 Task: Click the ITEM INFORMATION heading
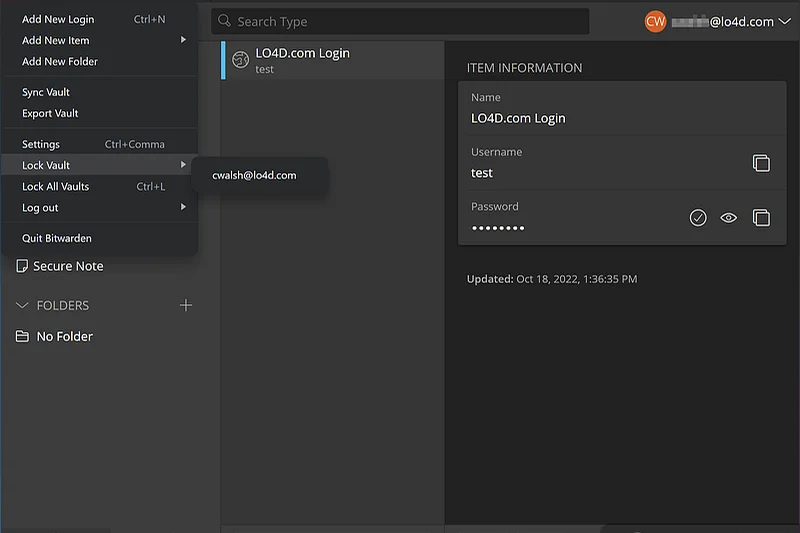(x=524, y=68)
